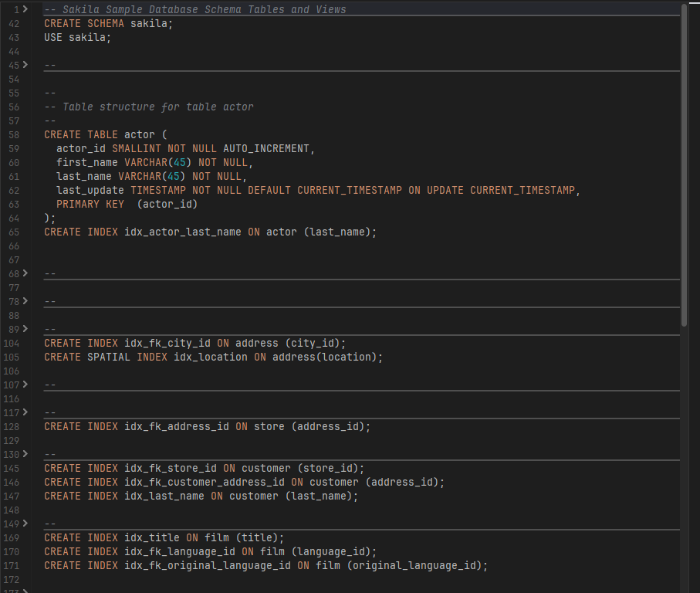The height and width of the screenshot is (593, 700).
Task: Click the vertical scrollbar thumb
Action: point(684,165)
